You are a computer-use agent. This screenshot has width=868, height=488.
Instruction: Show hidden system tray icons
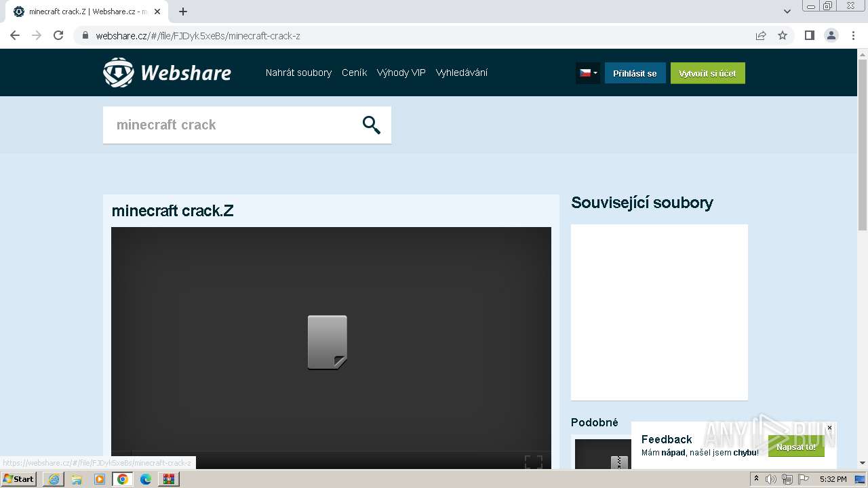pos(756,479)
